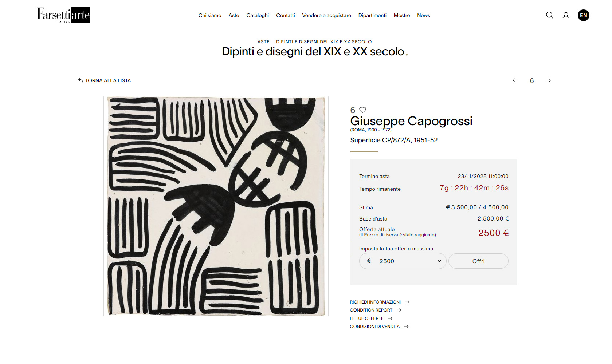Open the Dipartimenti menu
Screen dimensions: 612x364
click(372, 15)
